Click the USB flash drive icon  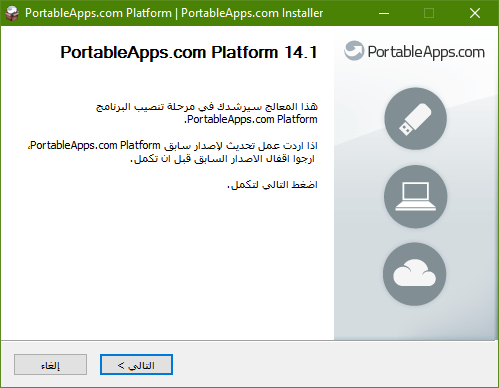pos(415,119)
